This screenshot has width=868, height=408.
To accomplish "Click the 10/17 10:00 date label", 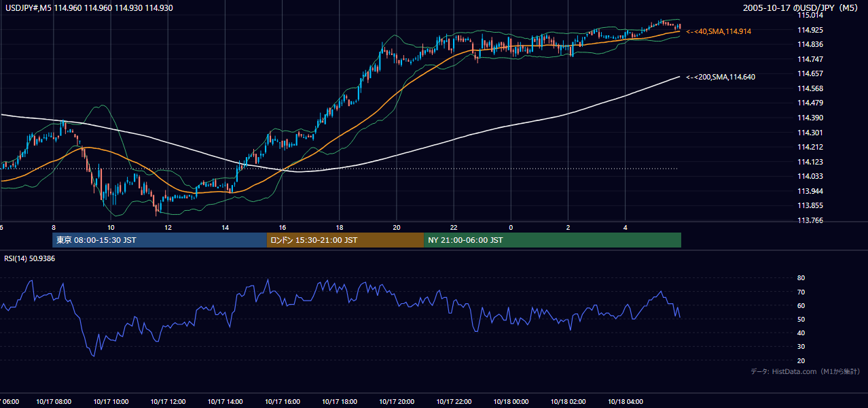I will tap(111, 402).
